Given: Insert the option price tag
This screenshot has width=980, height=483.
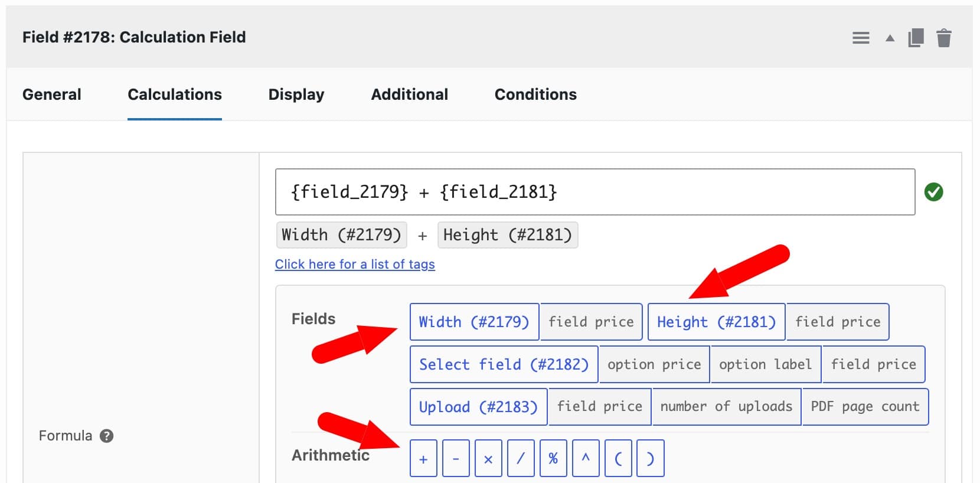Looking at the screenshot, I should [654, 364].
